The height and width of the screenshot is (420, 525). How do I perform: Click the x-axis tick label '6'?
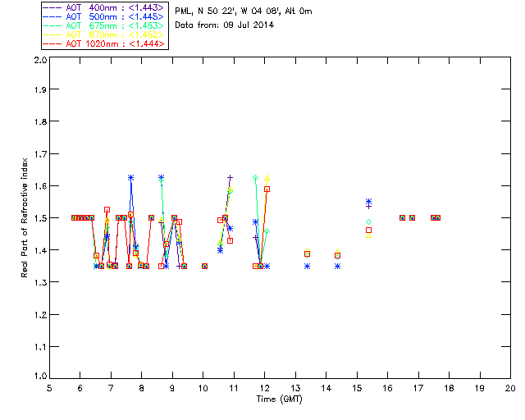[x=80, y=388]
